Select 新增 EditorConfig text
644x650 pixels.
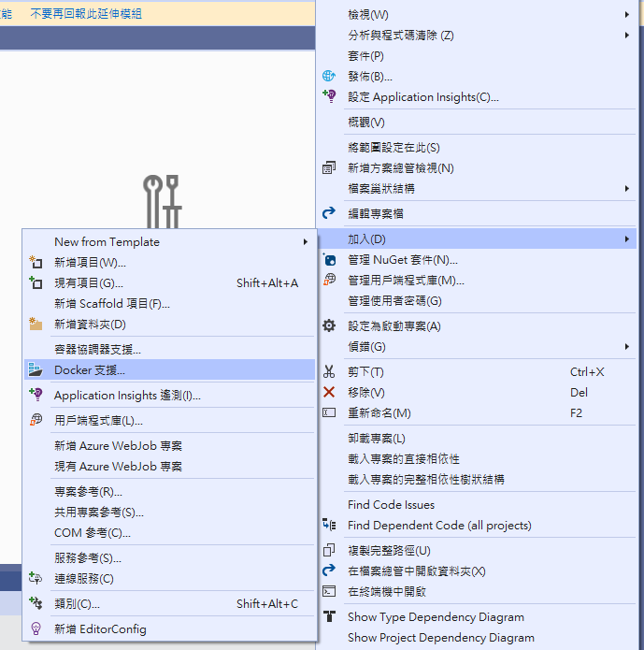pos(100,628)
